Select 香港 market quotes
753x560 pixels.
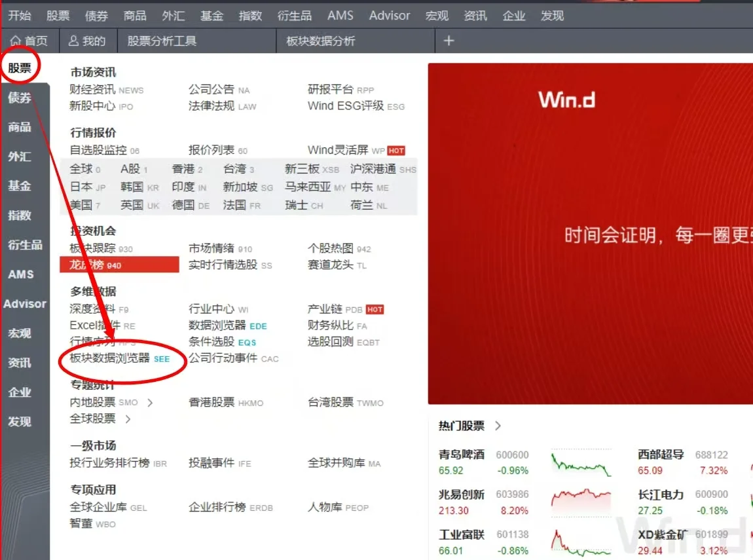[x=187, y=169]
